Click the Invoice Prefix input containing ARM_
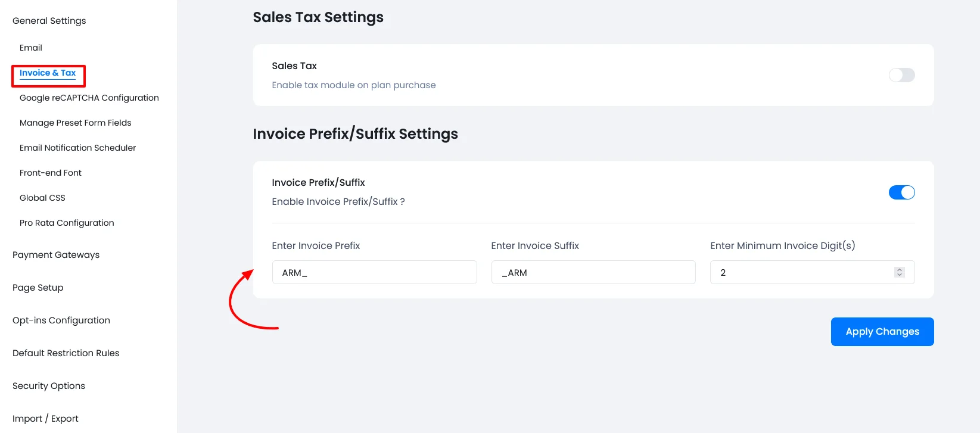 (x=374, y=272)
